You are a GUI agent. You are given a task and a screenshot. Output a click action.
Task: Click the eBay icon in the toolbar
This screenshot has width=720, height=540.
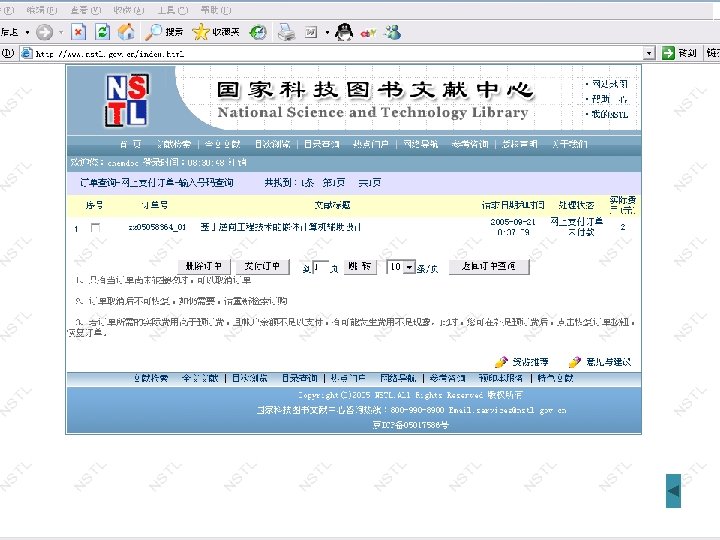click(368, 33)
